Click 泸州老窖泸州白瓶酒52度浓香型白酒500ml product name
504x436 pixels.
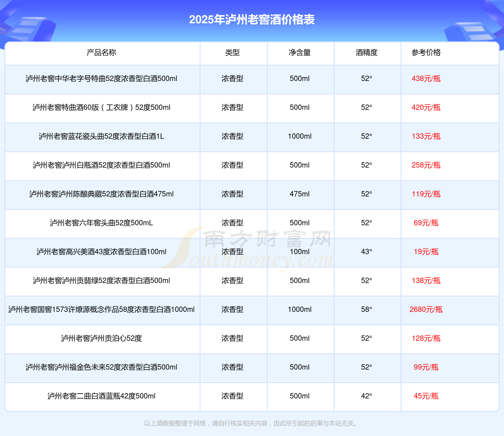click(x=101, y=165)
